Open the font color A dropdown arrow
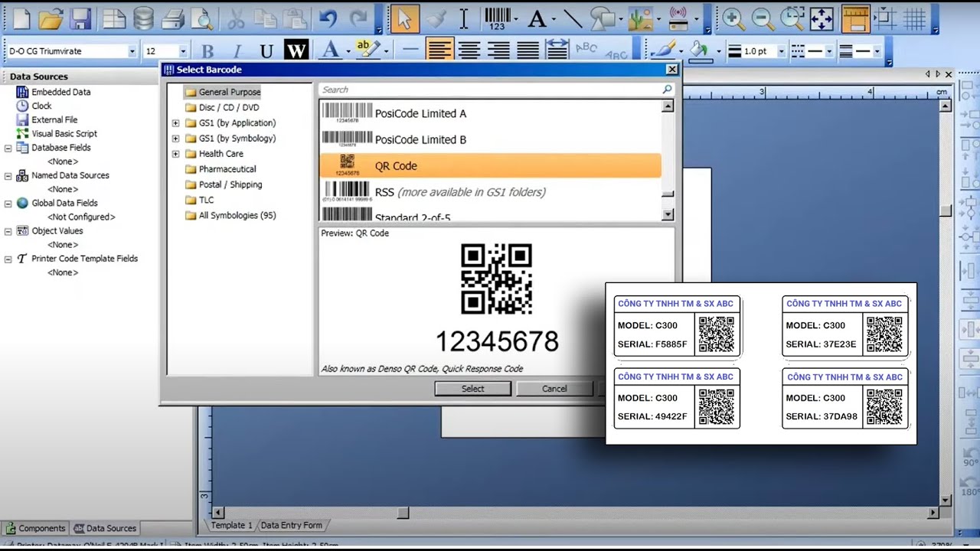This screenshot has width=980, height=551. click(348, 51)
